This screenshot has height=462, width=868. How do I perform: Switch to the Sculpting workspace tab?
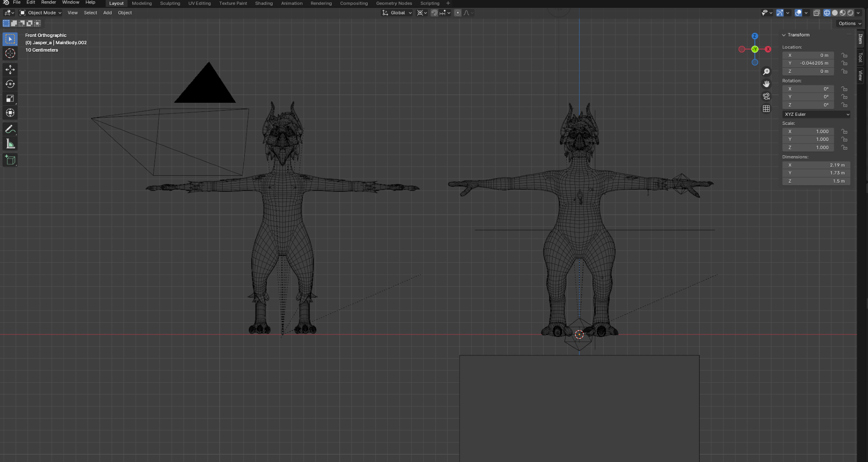click(170, 3)
